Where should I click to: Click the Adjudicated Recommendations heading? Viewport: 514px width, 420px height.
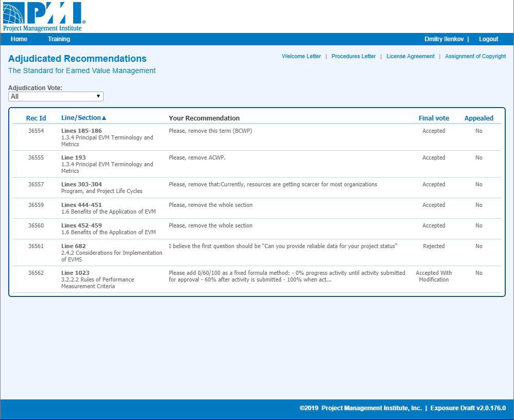pyautogui.click(x=77, y=59)
